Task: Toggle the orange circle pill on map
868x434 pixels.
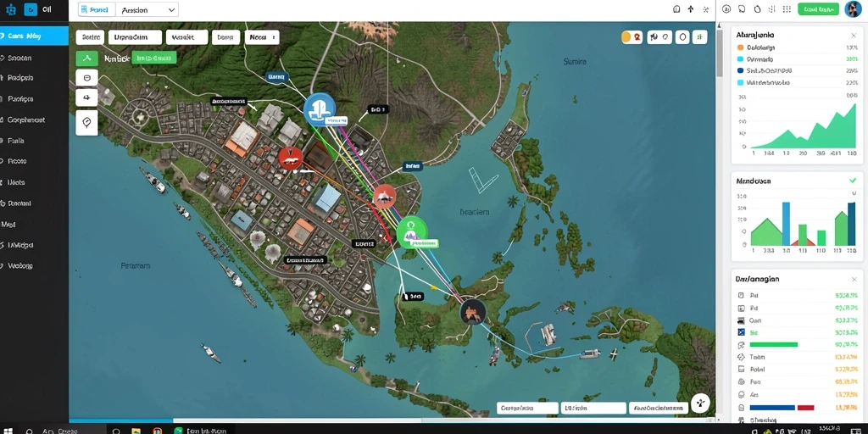Action: coord(632,37)
